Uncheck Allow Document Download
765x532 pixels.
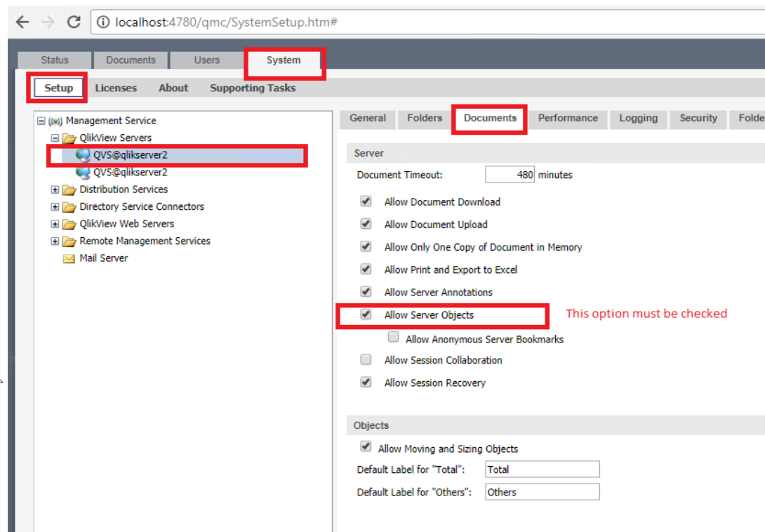click(366, 201)
